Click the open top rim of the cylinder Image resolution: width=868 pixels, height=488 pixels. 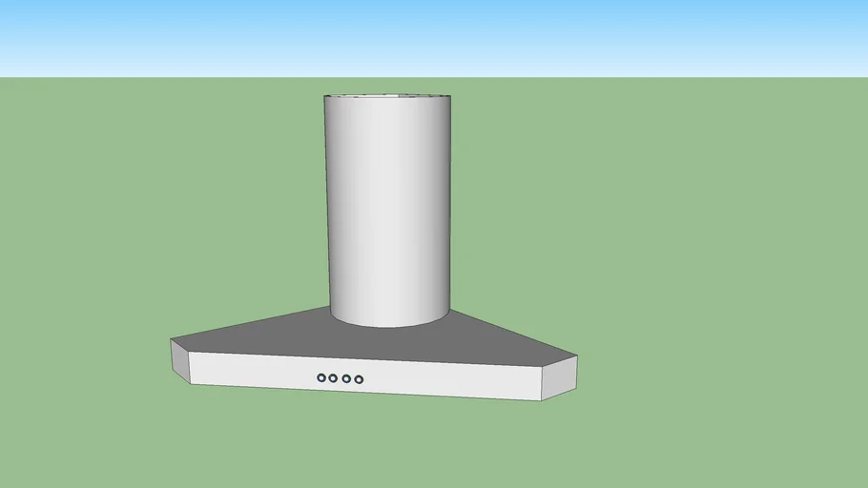tap(386, 96)
